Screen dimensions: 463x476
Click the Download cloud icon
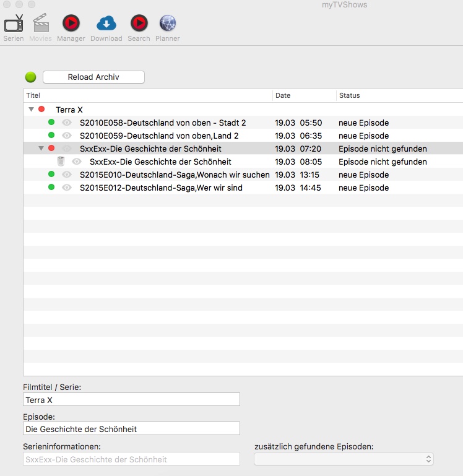click(106, 24)
